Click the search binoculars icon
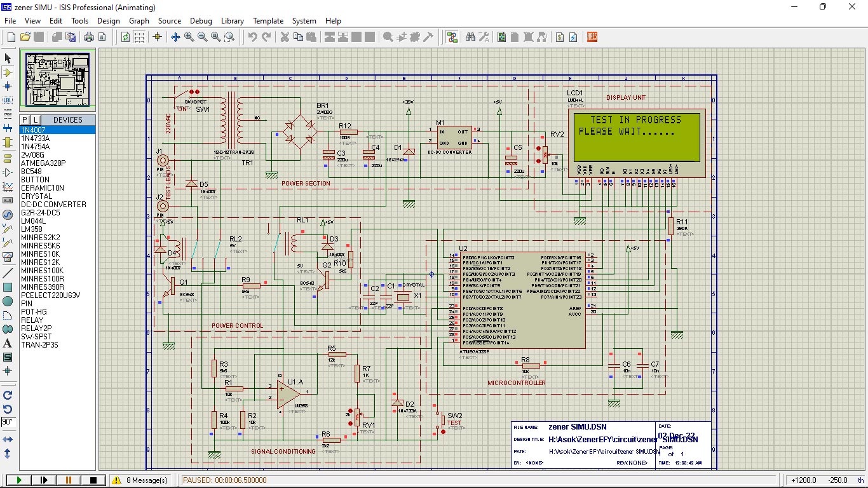Viewport: 868px width, 488px height. pos(470,37)
